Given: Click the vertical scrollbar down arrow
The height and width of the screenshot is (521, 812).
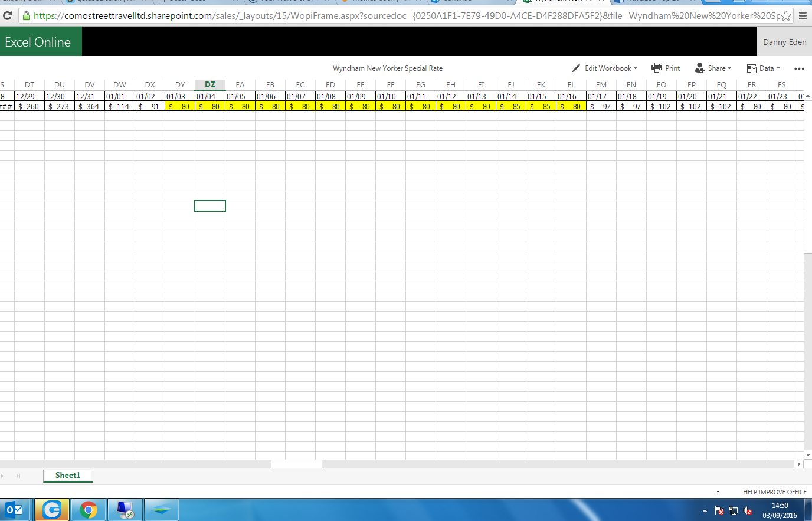Looking at the screenshot, I should click(808, 455).
